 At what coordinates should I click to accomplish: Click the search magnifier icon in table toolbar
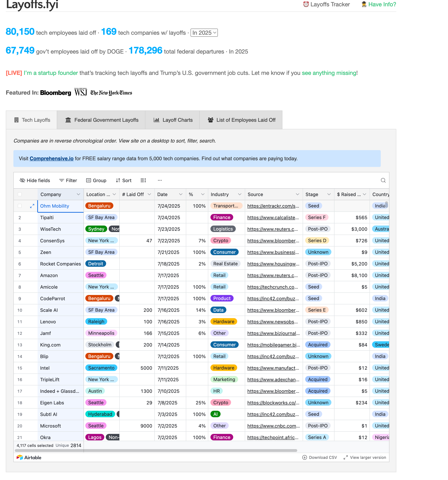383,180
